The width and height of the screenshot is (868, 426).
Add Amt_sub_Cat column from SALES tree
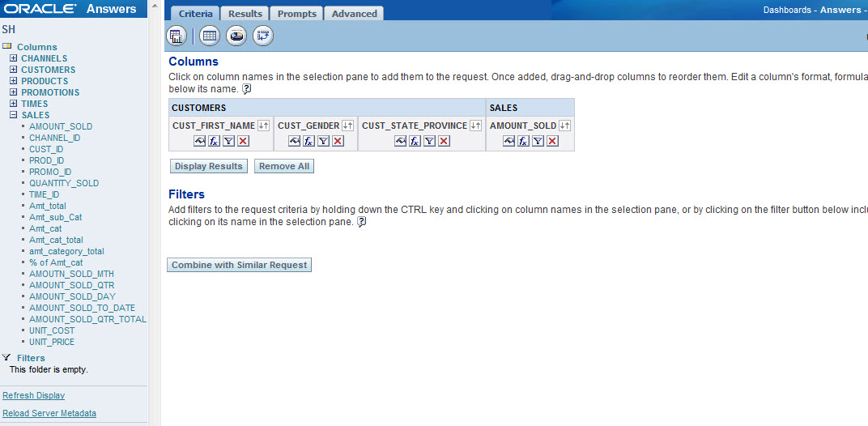[x=55, y=217]
